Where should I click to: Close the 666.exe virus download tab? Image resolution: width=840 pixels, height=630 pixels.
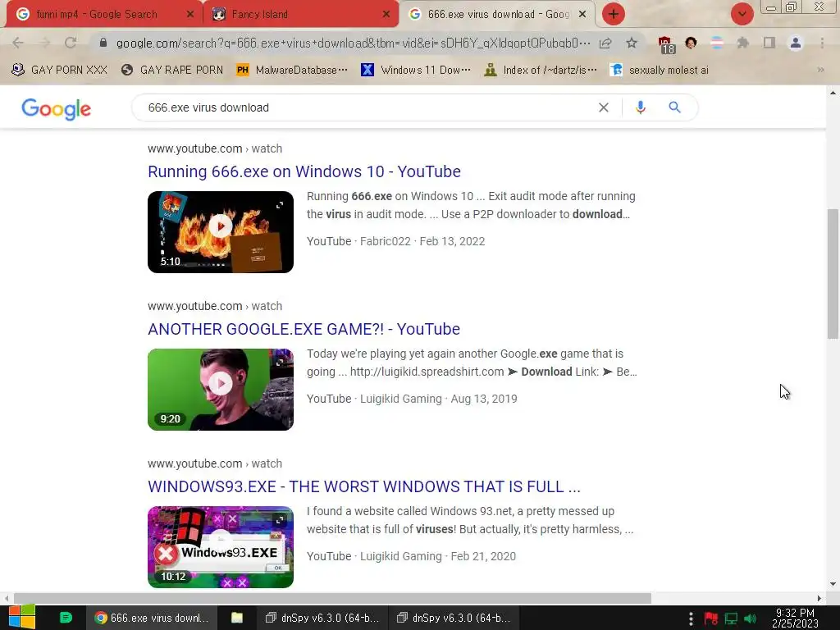pyautogui.click(x=582, y=15)
